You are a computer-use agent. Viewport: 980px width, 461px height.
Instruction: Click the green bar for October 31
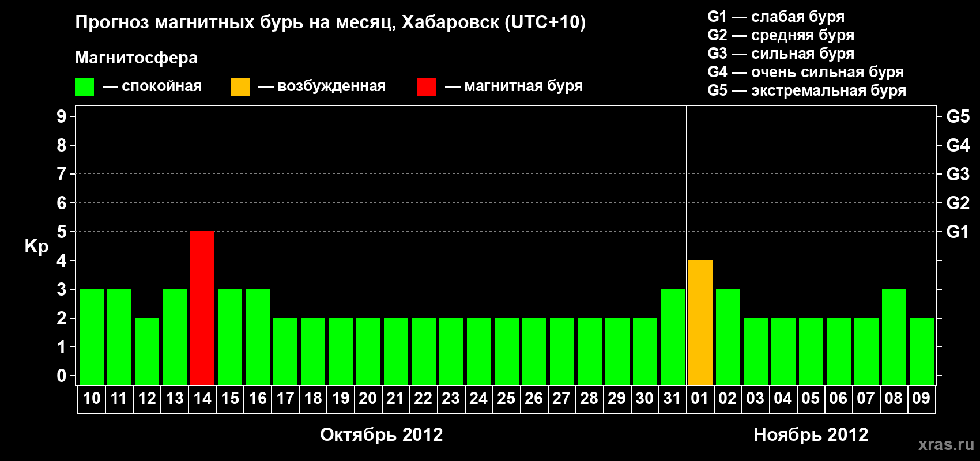click(673, 337)
